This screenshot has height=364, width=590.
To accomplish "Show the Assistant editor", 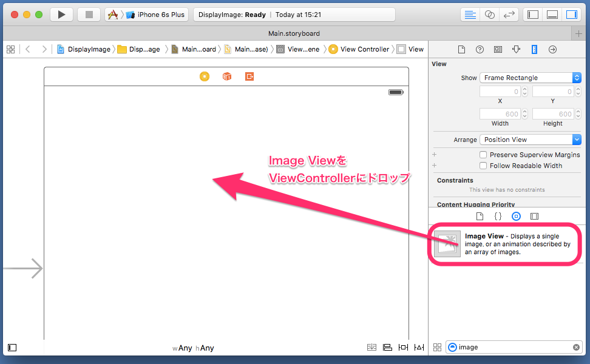I will tap(489, 15).
